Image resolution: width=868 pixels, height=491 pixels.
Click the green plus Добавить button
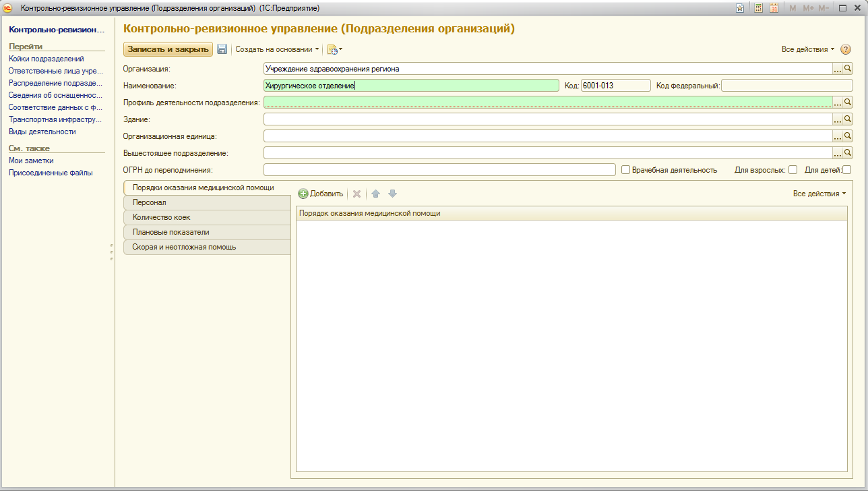pos(321,194)
